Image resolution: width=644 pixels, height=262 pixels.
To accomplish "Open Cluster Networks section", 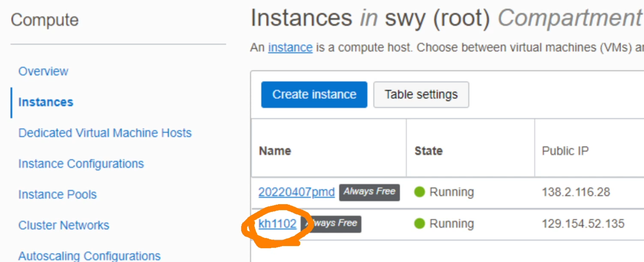I will [x=64, y=225].
